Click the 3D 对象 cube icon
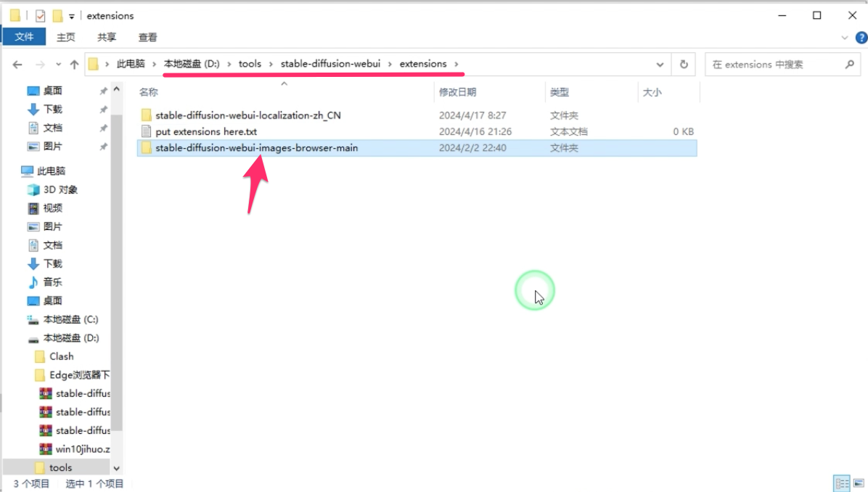 click(33, 190)
